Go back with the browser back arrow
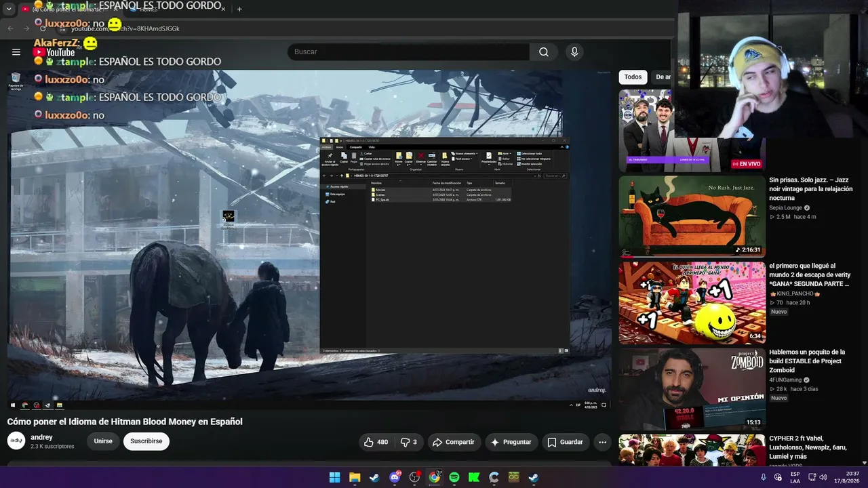 (10, 28)
